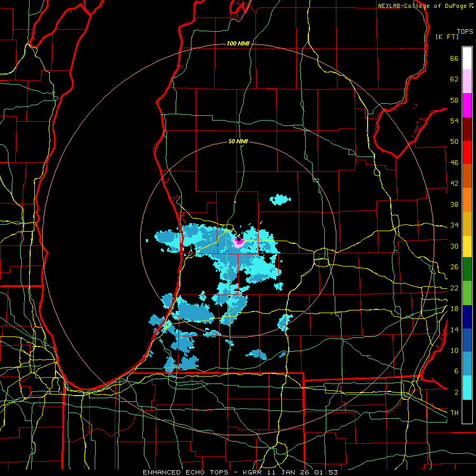
Task: Click the legend value '22'
Action: [x=454, y=288]
